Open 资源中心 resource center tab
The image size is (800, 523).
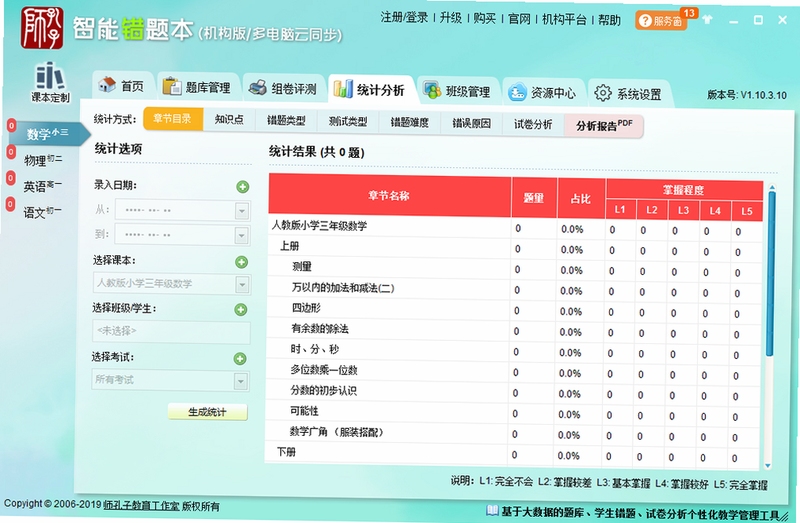542,92
